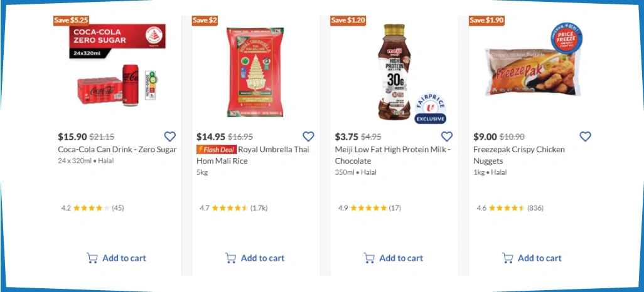
Task: Favorite the Coca-Cola Zero Sugar heart icon
Action: click(x=169, y=137)
